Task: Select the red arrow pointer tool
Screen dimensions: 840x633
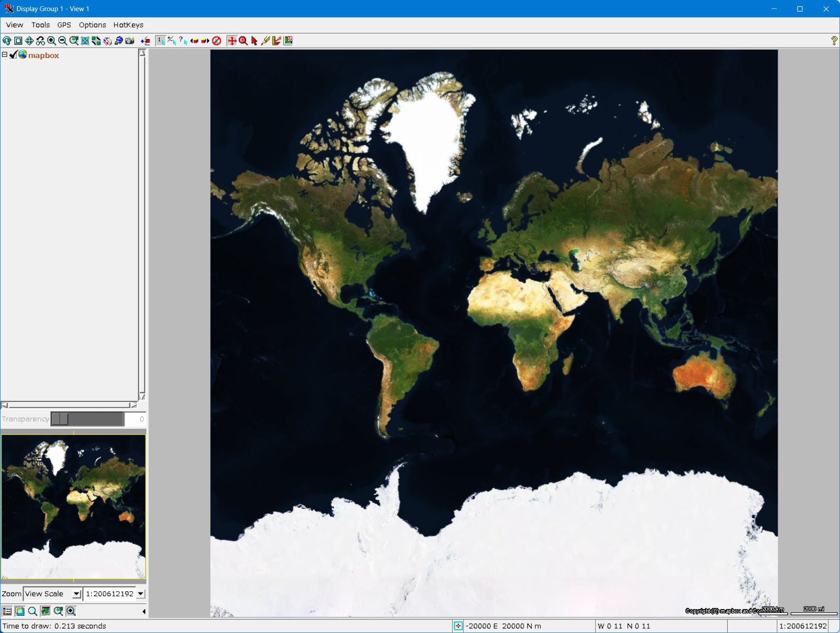Action: (254, 41)
